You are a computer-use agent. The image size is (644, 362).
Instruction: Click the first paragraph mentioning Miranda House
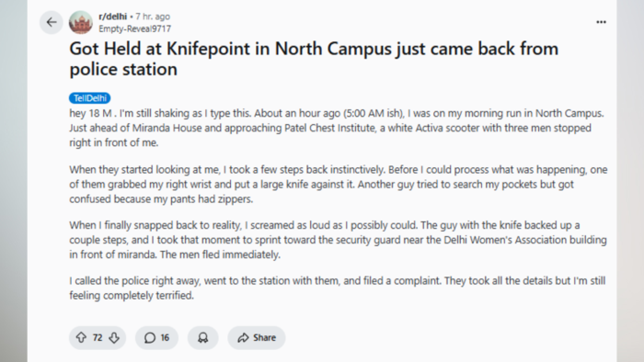(x=337, y=128)
